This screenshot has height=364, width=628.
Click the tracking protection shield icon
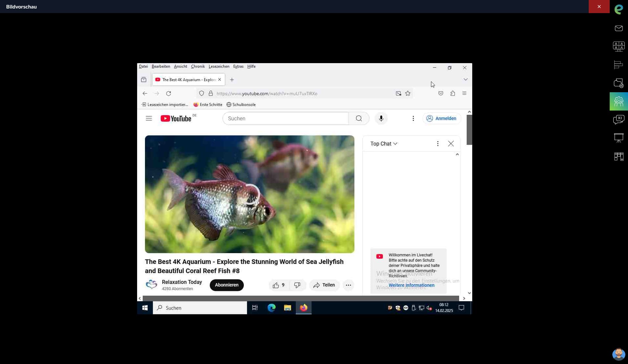pos(202,94)
